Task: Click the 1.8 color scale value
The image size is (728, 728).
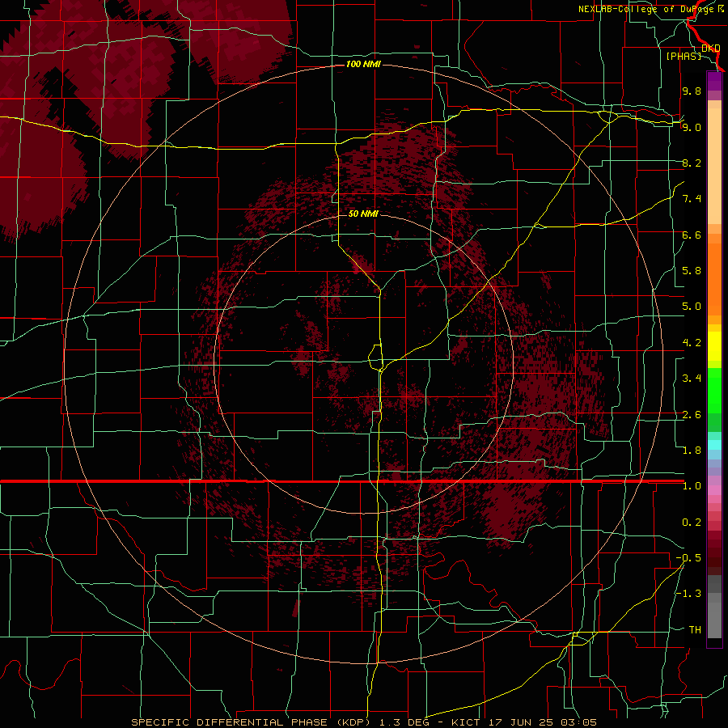Action: [x=692, y=451]
